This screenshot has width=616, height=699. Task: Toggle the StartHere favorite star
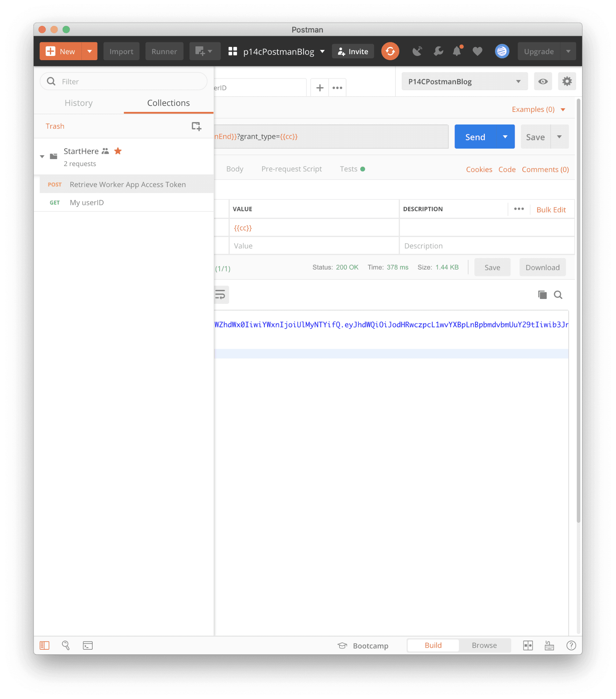(118, 151)
